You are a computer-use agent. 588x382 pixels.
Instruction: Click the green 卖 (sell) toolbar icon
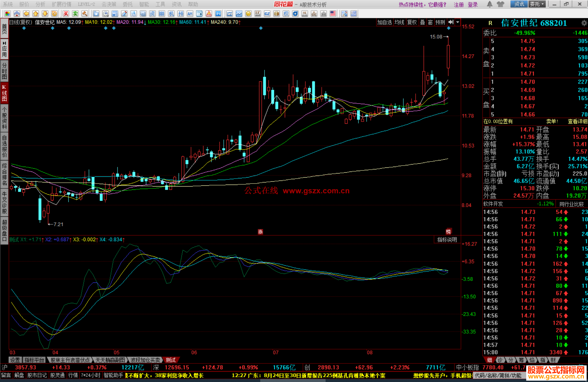(x=75, y=14)
